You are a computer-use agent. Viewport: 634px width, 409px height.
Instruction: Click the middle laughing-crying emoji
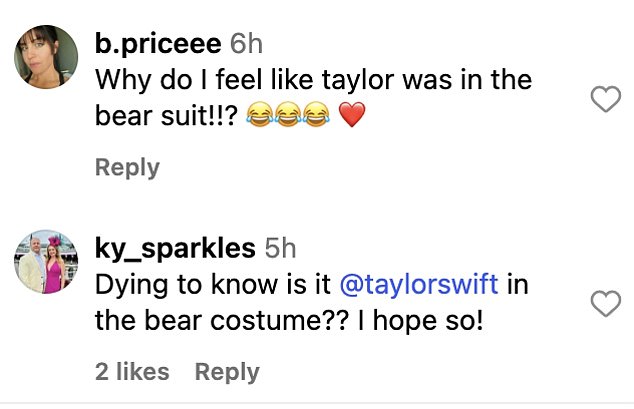pyautogui.click(x=288, y=117)
